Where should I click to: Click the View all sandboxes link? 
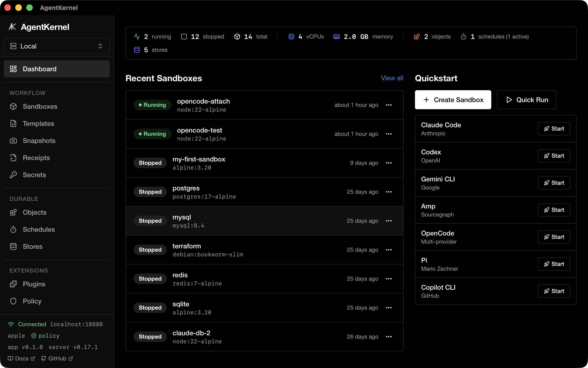point(392,78)
